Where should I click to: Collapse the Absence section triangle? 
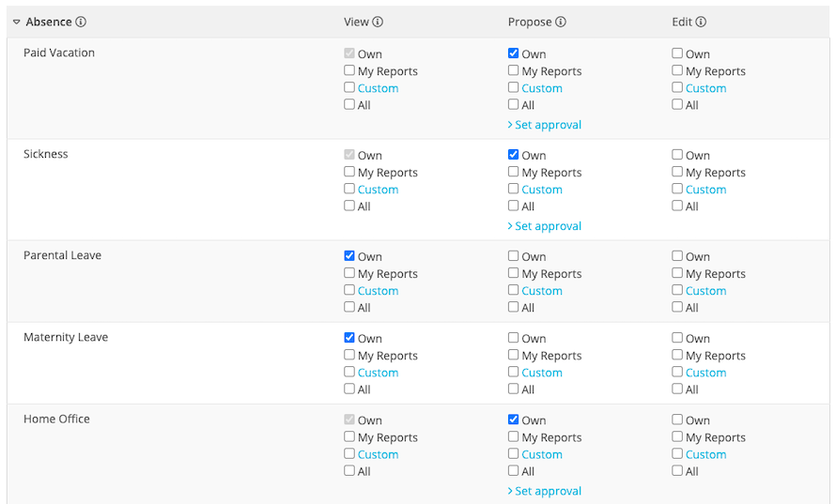click(17, 22)
